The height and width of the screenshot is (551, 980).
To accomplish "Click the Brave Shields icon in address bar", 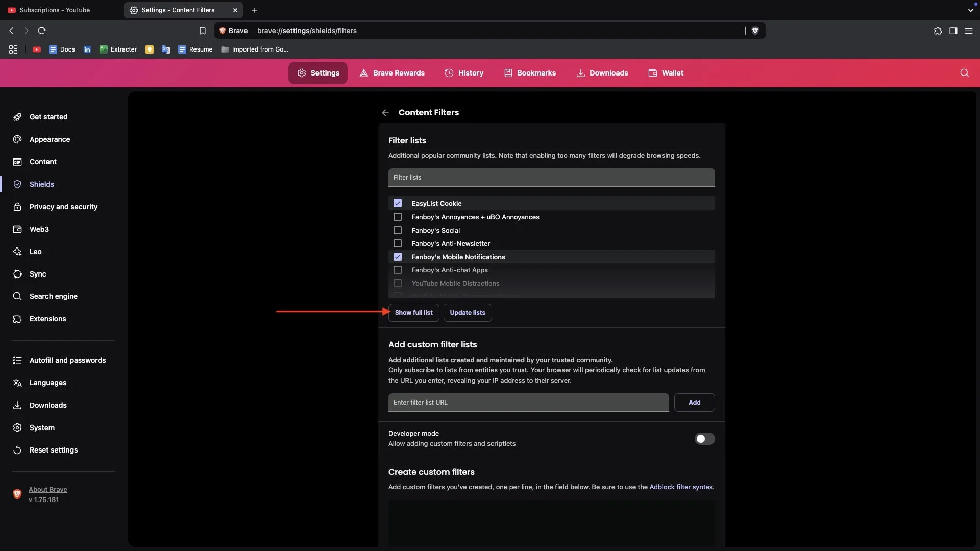I will (x=755, y=31).
